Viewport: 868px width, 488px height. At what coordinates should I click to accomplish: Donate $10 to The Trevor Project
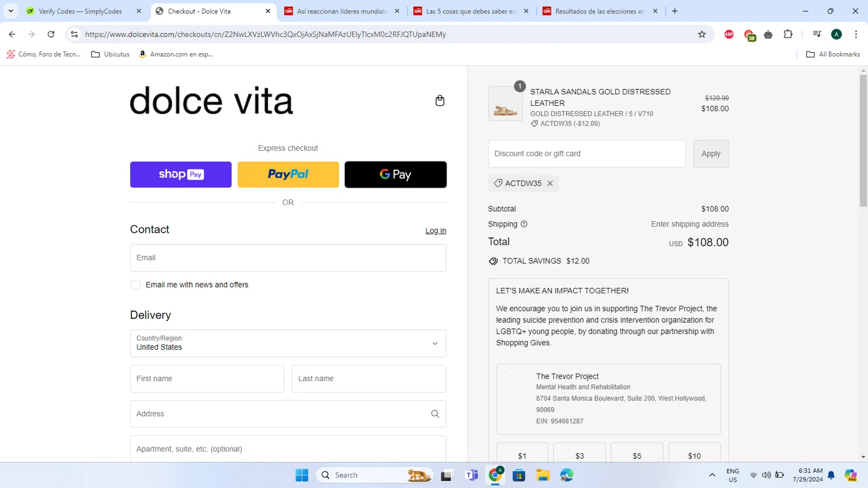click(x=694, y=453)
